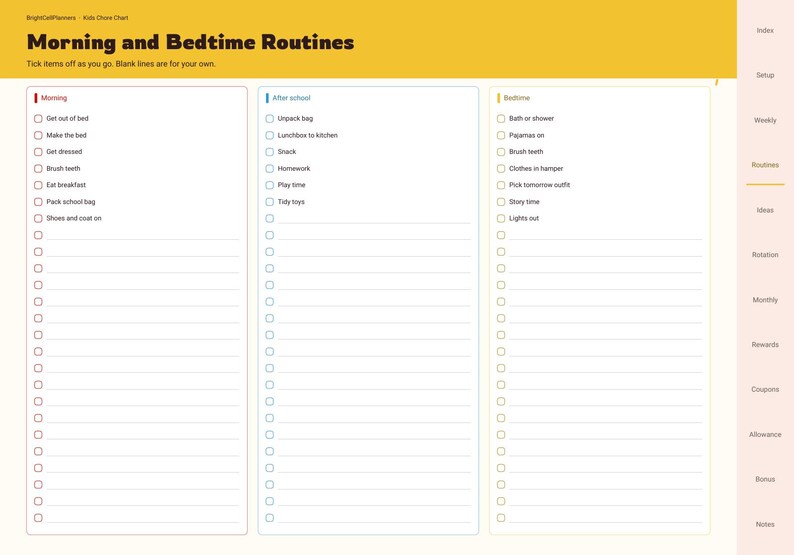Tick the Get out of bed checkbox
The image size is (794, 555).
point(38,118)
